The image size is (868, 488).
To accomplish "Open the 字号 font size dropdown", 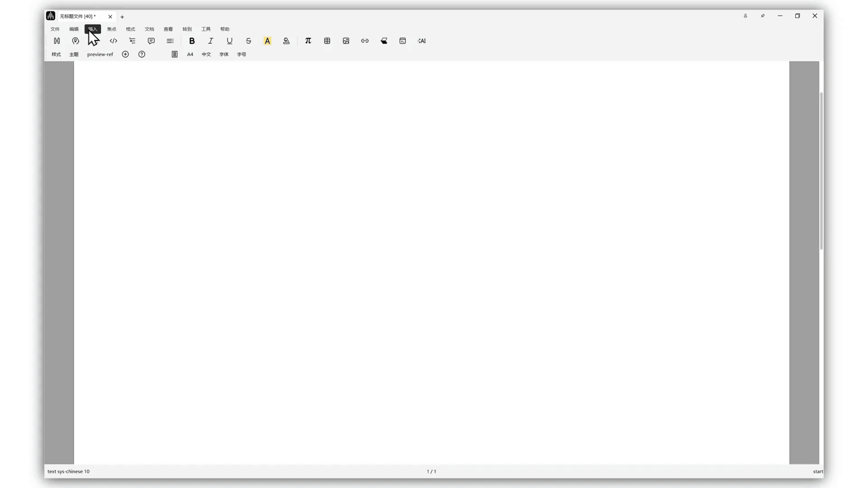I will tap(241, 54).
